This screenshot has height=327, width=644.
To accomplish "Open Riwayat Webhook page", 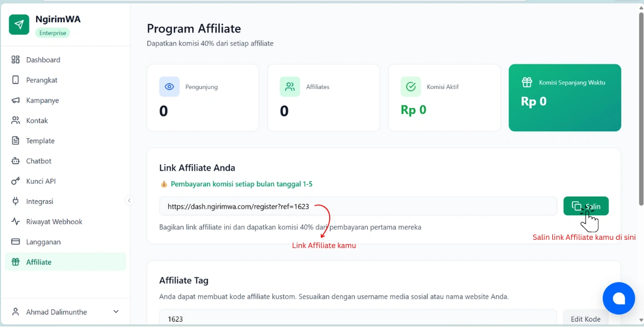I will click(54, 222).
